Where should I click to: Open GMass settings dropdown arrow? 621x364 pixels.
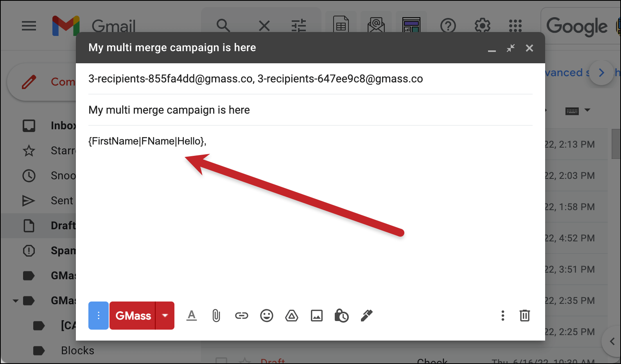point(165,316)
